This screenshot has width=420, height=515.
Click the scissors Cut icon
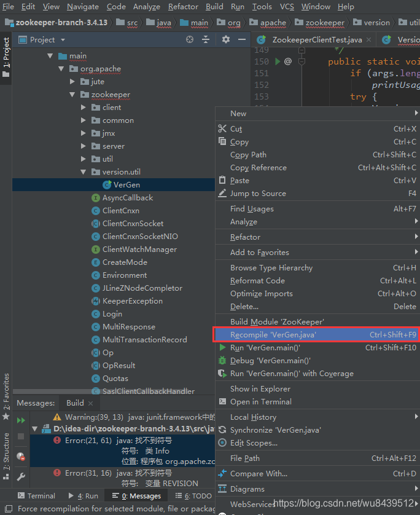222,129
